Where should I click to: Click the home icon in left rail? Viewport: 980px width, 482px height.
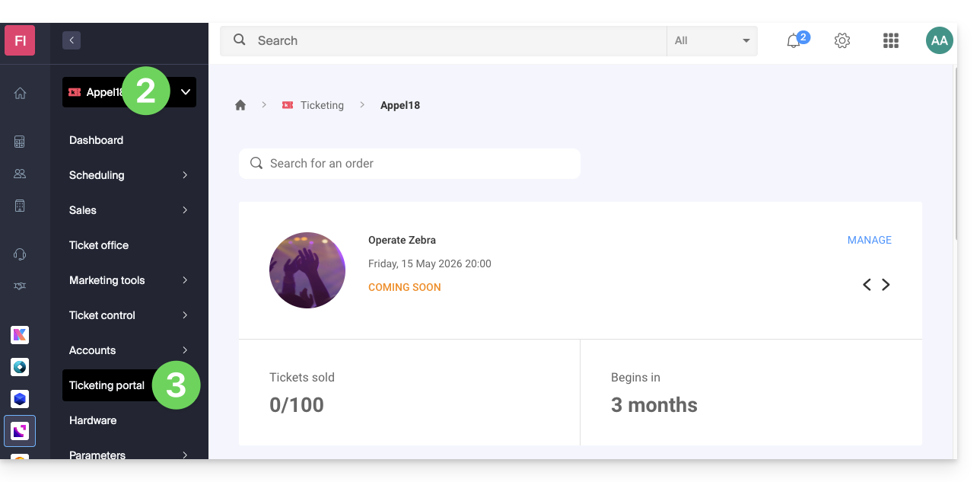(20, 93)
